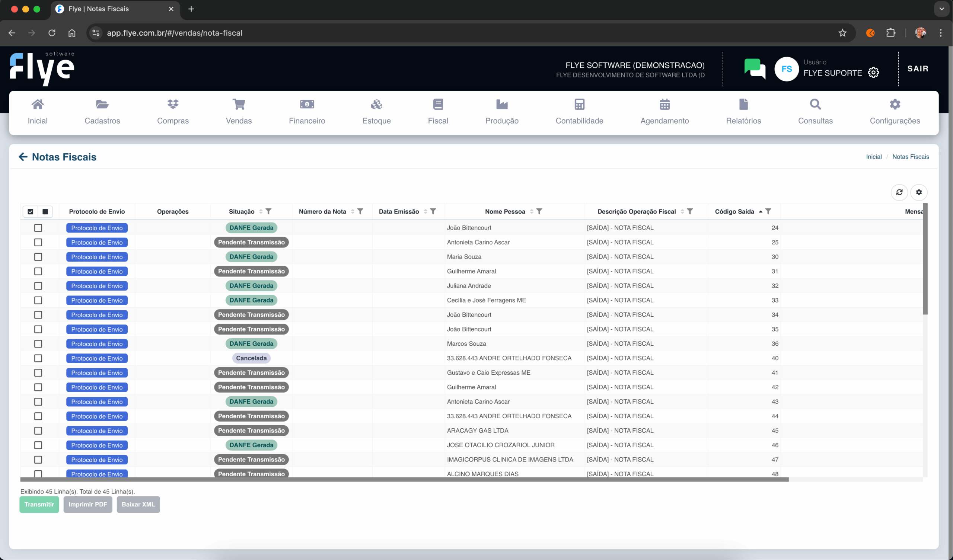Filter the Descrição Operação Fiscal column with the funnel icon
Image resolution: width=953 pixels, height=560 pixels.
tap(690, 211)
